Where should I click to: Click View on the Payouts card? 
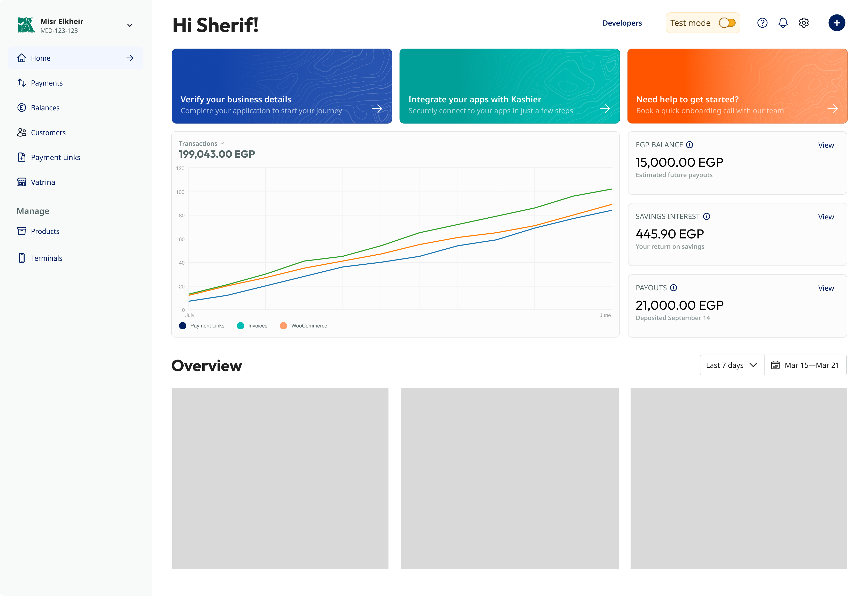[825, 288]
